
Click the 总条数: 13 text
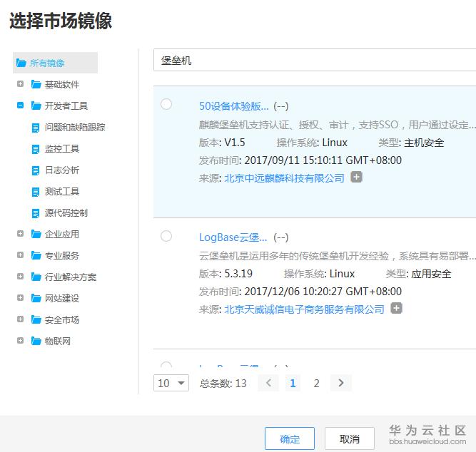[x=223, y=384]
